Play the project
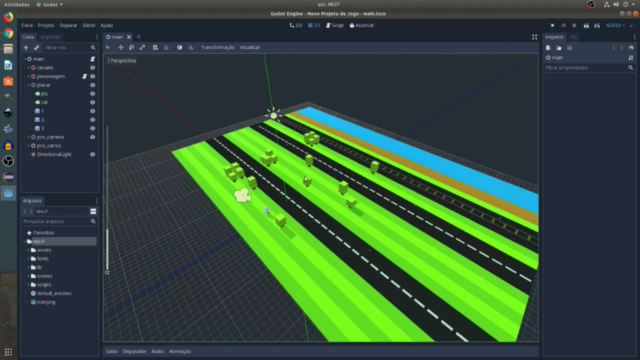 click(553, 25)
